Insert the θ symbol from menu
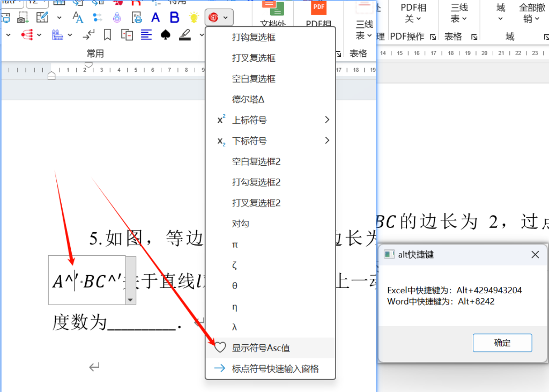Screen dimensions: 549x392 (x=270, y=285)
